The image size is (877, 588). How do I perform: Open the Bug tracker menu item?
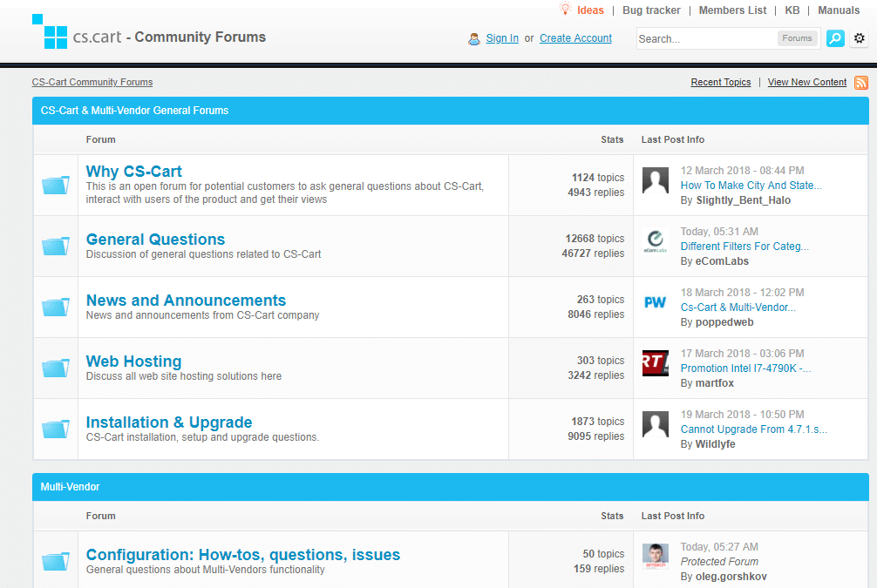(x=651, y=10)
